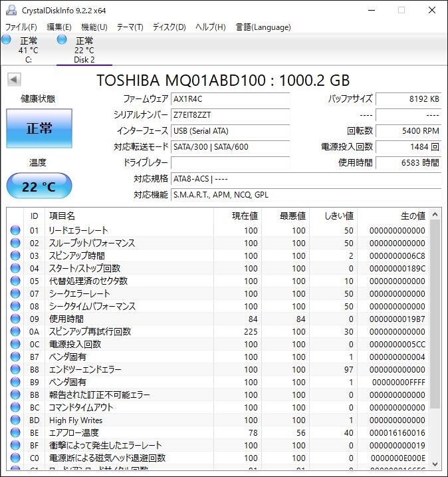Open the ディスク(D) menu
Image resolution: width=448 pixels, height=477 pixels.
coord(169,27)
